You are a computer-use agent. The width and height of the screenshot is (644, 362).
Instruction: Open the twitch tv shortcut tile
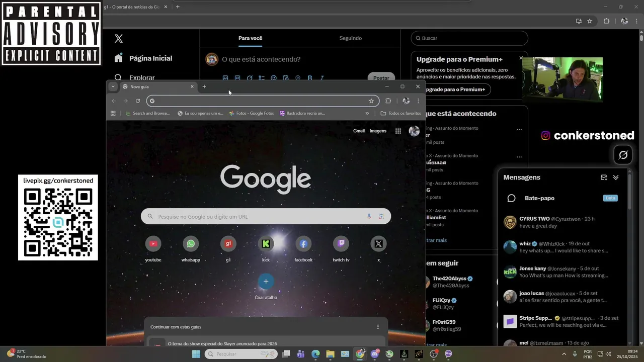[x=341, y=250]
